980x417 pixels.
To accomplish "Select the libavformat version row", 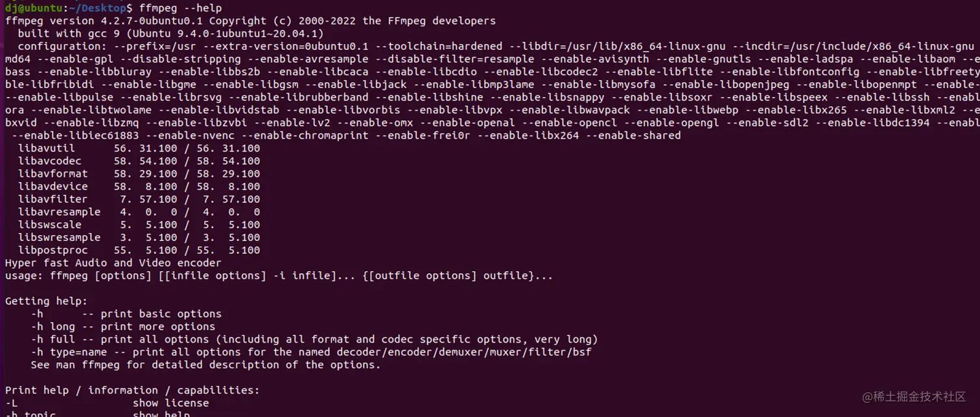I will coord(139,174).
